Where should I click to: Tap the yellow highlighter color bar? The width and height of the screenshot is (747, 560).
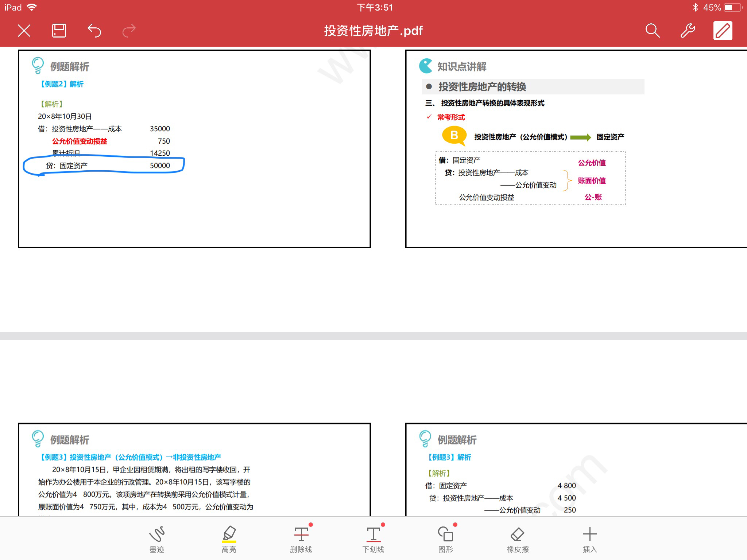[229, 542]
